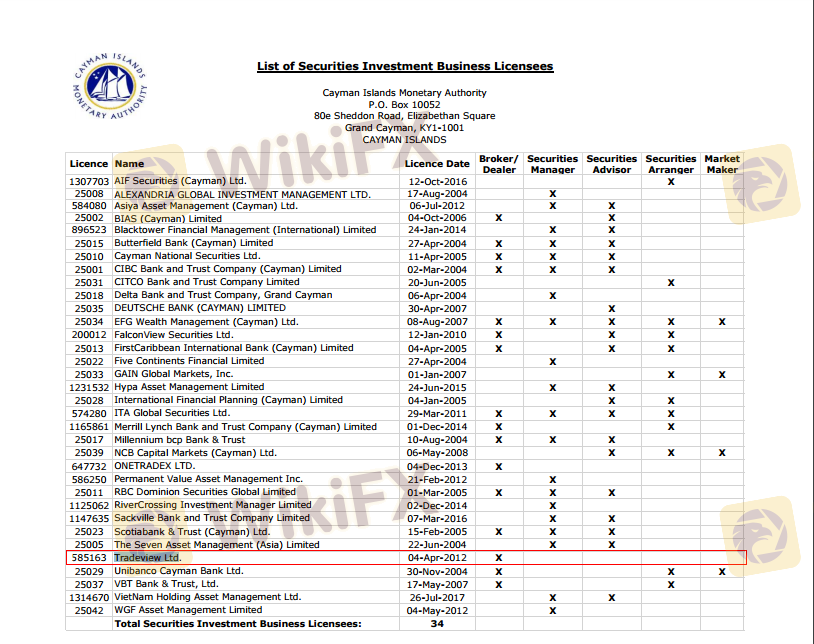The height and width of the screenshot is (644, 814).
Task: Click the Securities Arranger column header
Action: pyautogui.click(x=671, y=164)
